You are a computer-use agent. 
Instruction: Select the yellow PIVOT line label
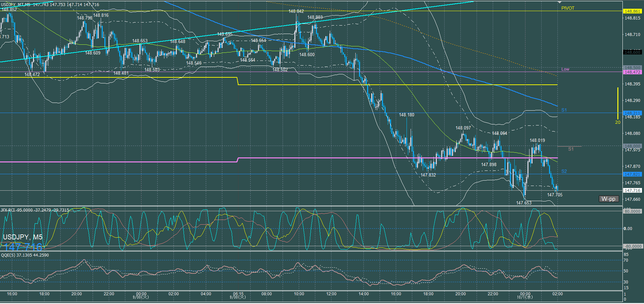point(568,8)
